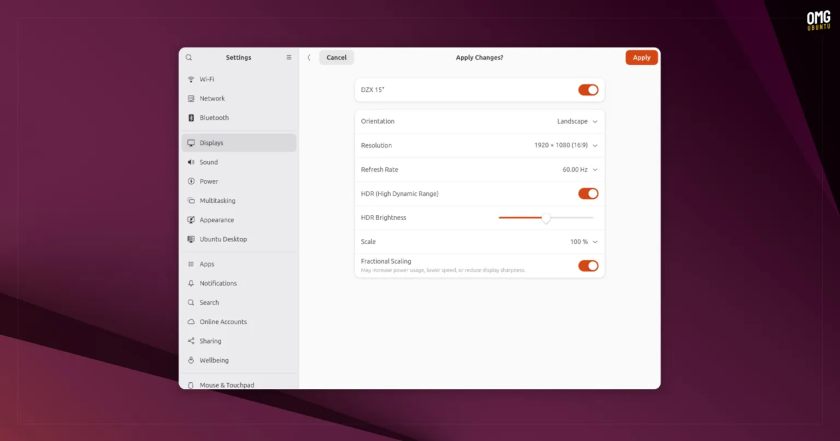
Task: Click the back arrow beside Cancel
Action: click(x=309, y=57)
